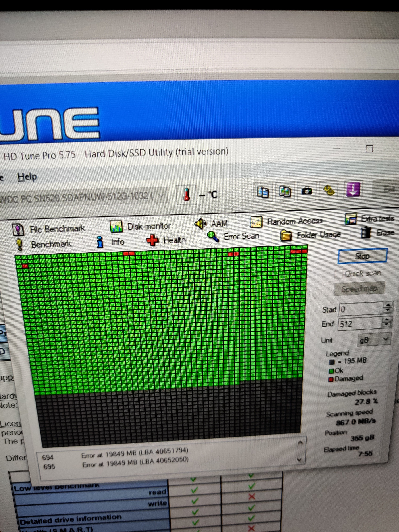Click the grey 195 MB legend swatch
The width and height of the screenshot is (399, 532).
pyautogui.click(x=332, y=362)
